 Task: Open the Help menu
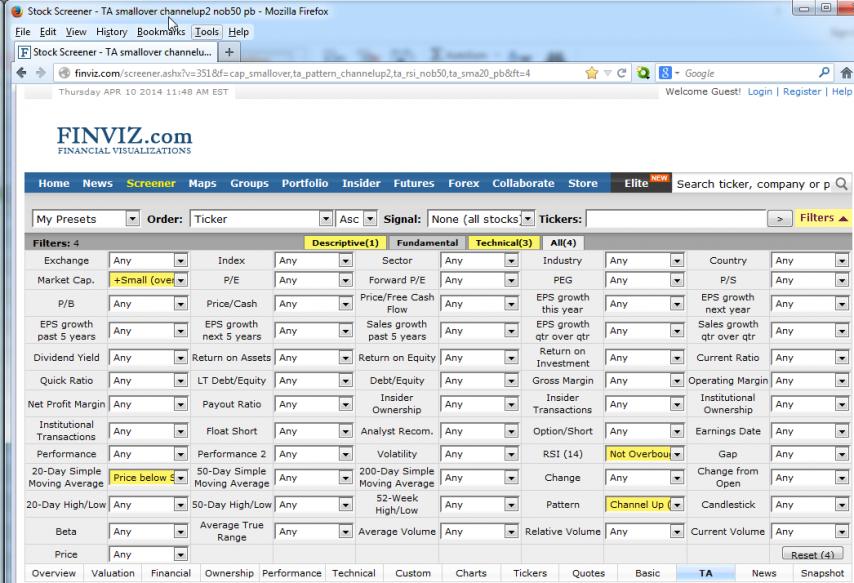click(238, 32)
